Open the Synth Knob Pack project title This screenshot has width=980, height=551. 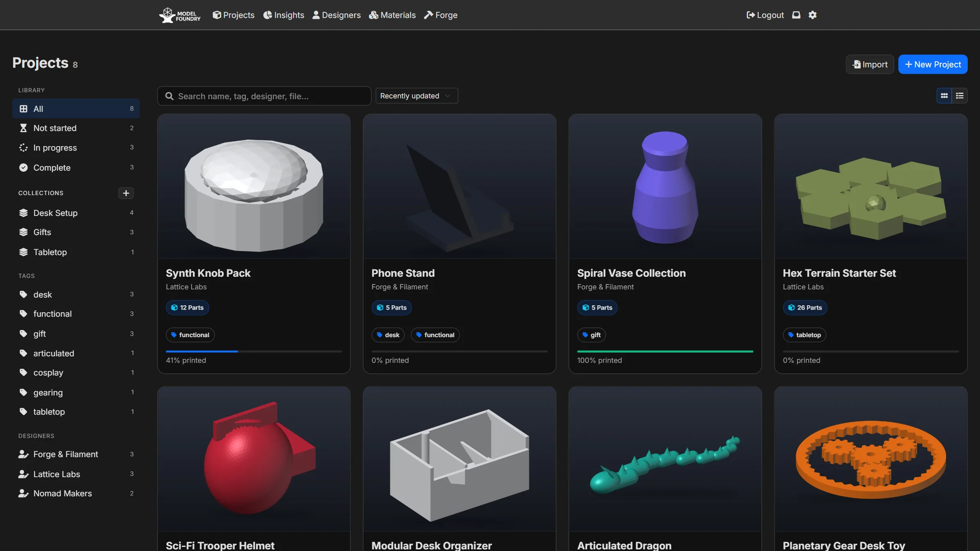(x=208, y=273)
